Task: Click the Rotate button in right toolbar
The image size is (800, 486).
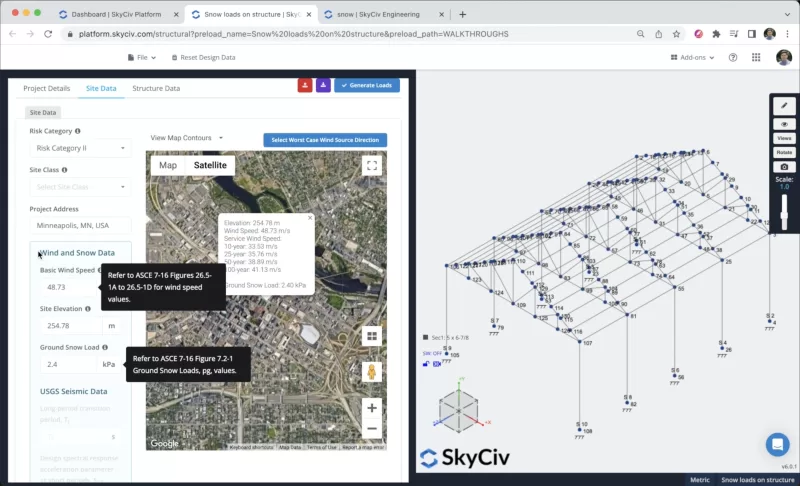Action: (x=784, y=152)
